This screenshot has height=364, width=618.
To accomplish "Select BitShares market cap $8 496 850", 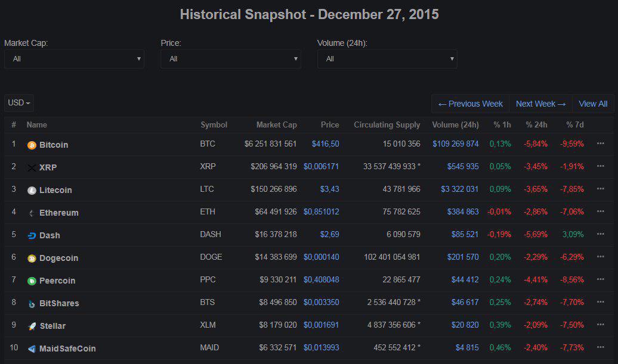I will point(278,302).
